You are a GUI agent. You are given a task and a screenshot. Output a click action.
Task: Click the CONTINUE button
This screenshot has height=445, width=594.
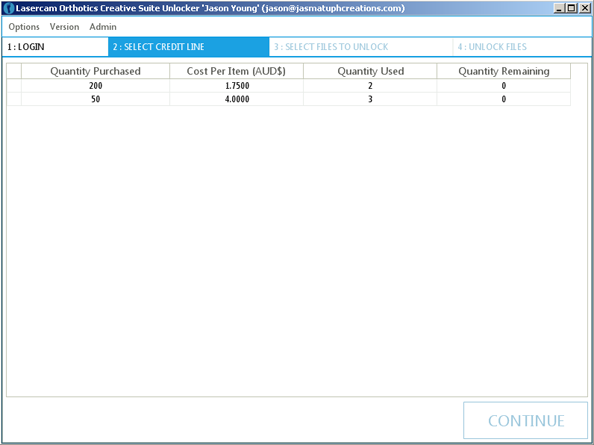(525, 420)
